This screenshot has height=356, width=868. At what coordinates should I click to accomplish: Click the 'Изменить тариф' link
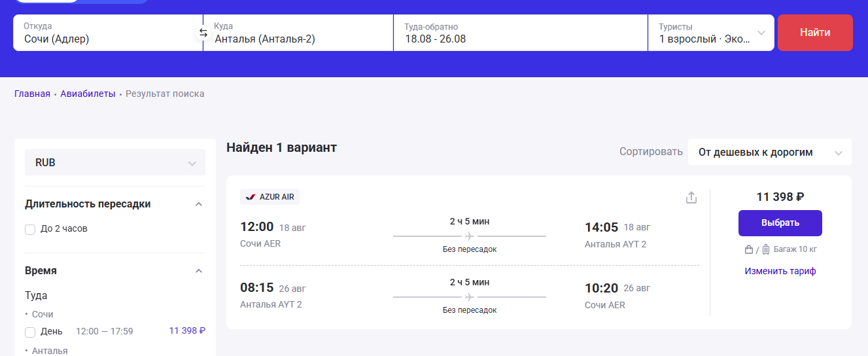click(780, 271)
